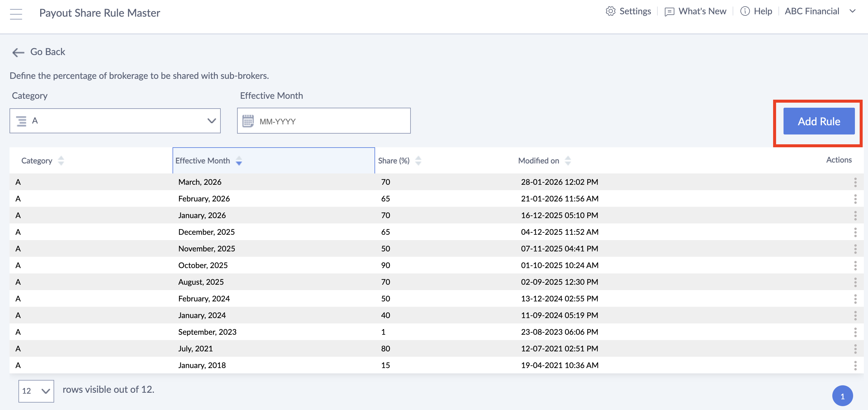Viewport: 868px width, 410px height.
Task: Open actions menu for March, 2026 row
Action: coord(855,182)
